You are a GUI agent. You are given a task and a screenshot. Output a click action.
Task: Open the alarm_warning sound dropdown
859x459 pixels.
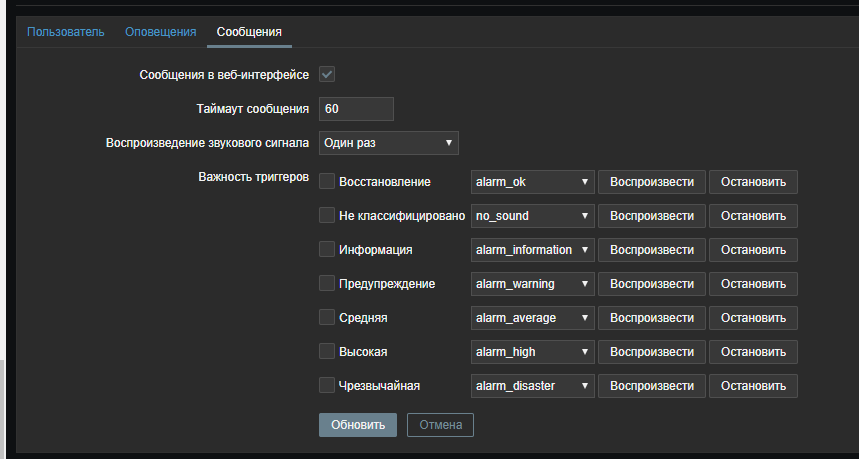coord(532,284)
